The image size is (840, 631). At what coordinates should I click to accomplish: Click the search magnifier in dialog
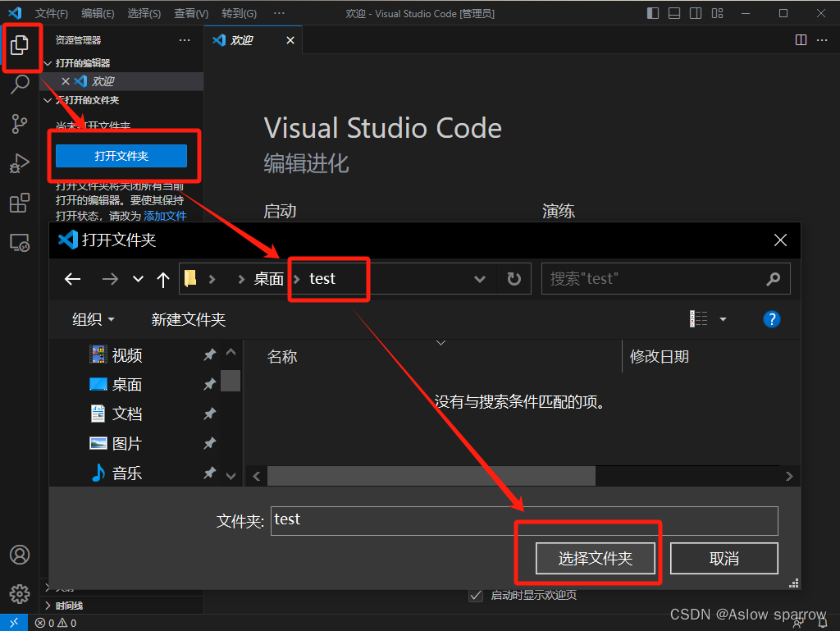tap(773, 278)
